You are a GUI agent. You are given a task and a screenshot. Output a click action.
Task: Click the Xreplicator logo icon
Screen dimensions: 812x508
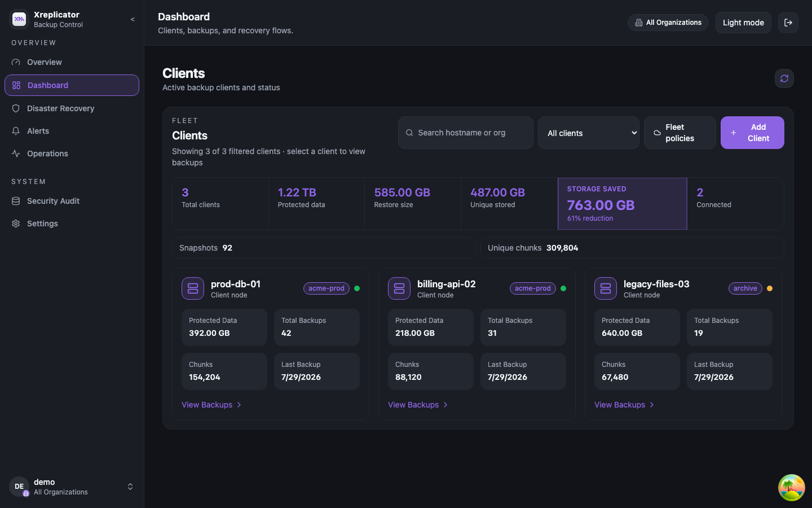[19, 19]
